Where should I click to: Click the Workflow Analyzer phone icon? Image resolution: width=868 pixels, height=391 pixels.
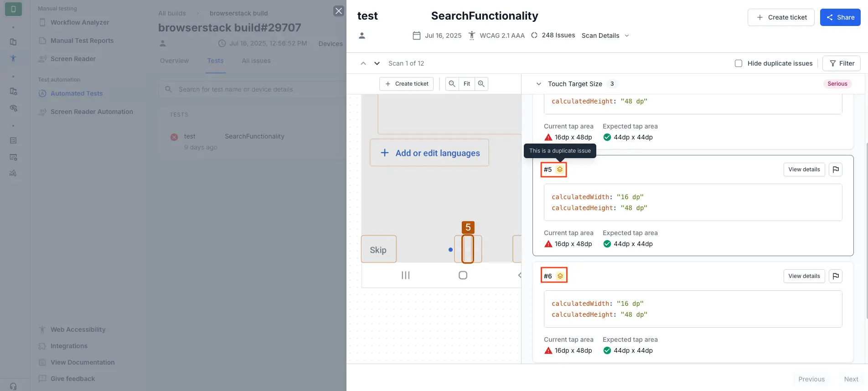42,22
